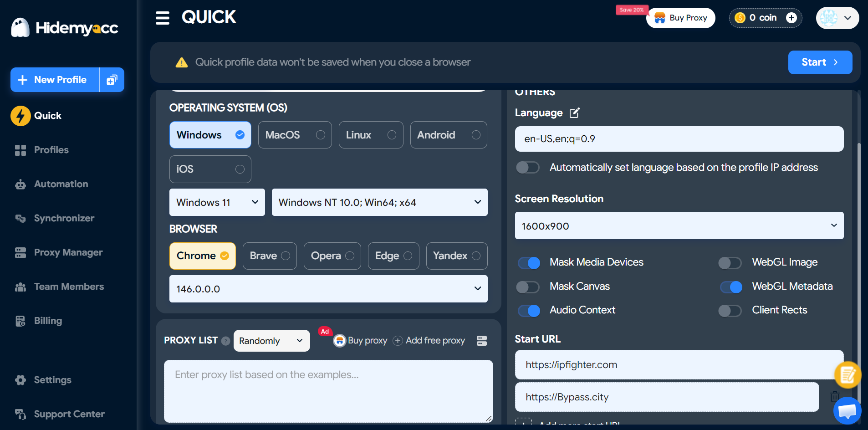Disable the WebGL Metadata toggle
868x430 pixels.
click(x=730, y=287)
